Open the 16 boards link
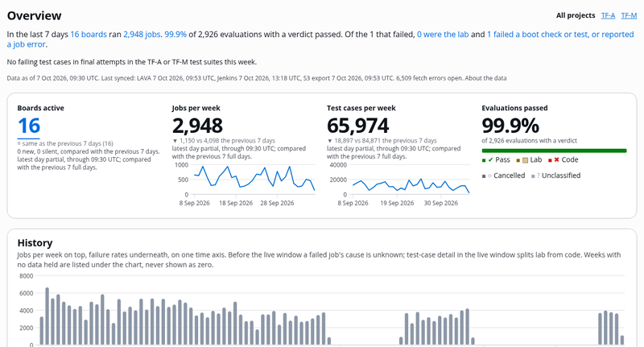 coord(89,35)
